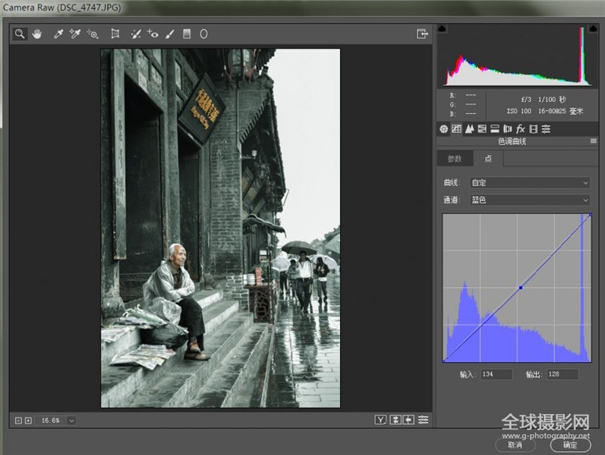
Task: Select the Radial Filter tool
Action: click(204, 34)
